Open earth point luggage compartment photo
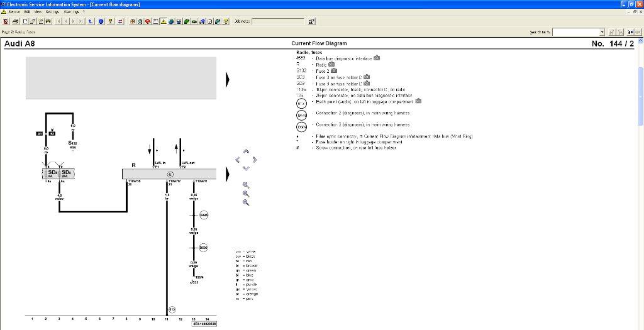Viewport: 644px width, 330px height. tap(418, 101)
